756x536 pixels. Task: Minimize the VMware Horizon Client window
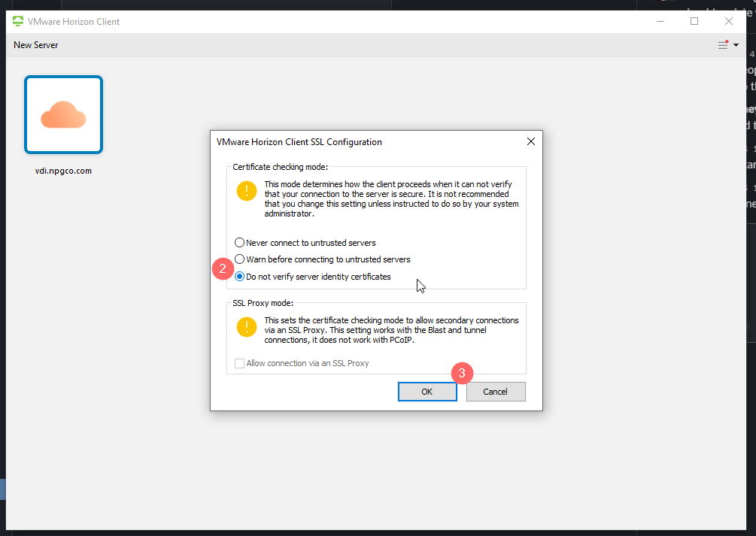[x=660, y=21]
